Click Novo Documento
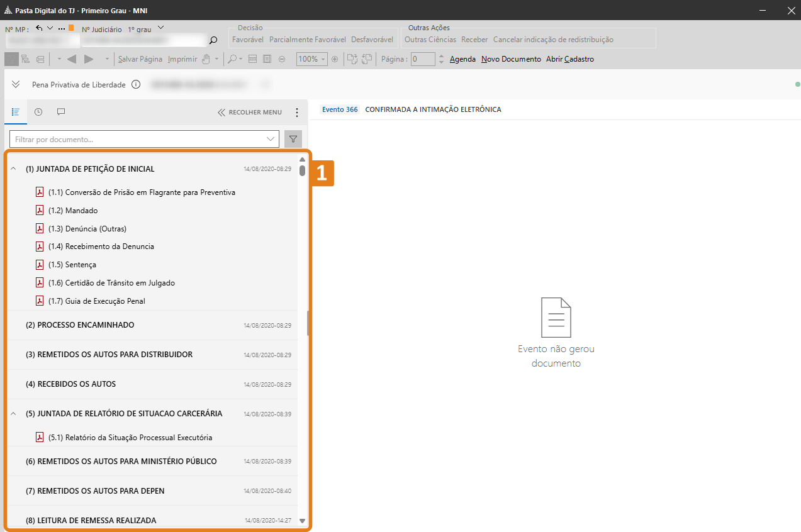This screenshot has height=532, width=801. click(511, 59)
